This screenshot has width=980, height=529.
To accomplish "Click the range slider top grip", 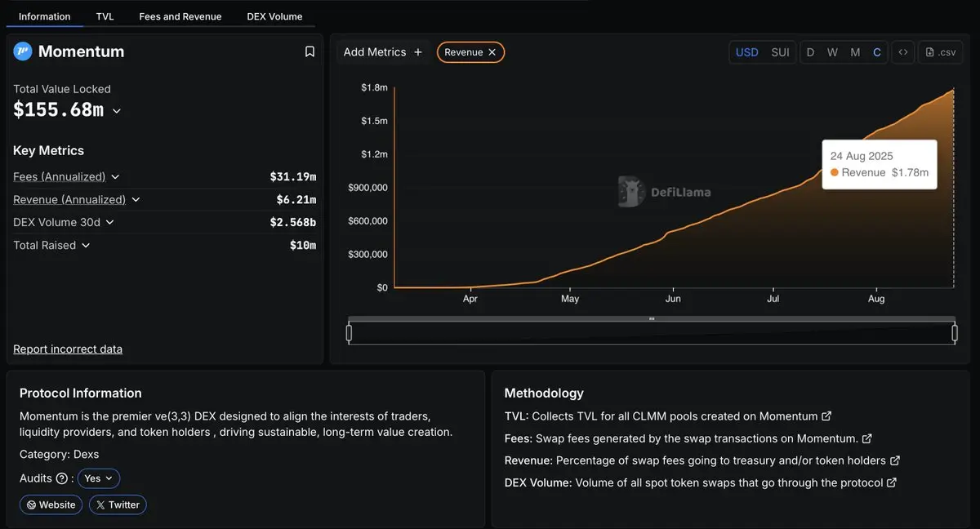I will point(652,318).
